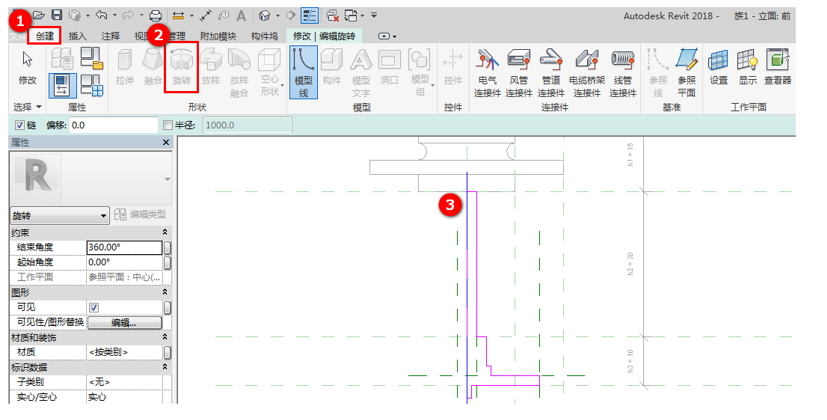The image size is (827, 420).
Task: Choose the 拉伸 extrusion tool
Action: (124, 66)
